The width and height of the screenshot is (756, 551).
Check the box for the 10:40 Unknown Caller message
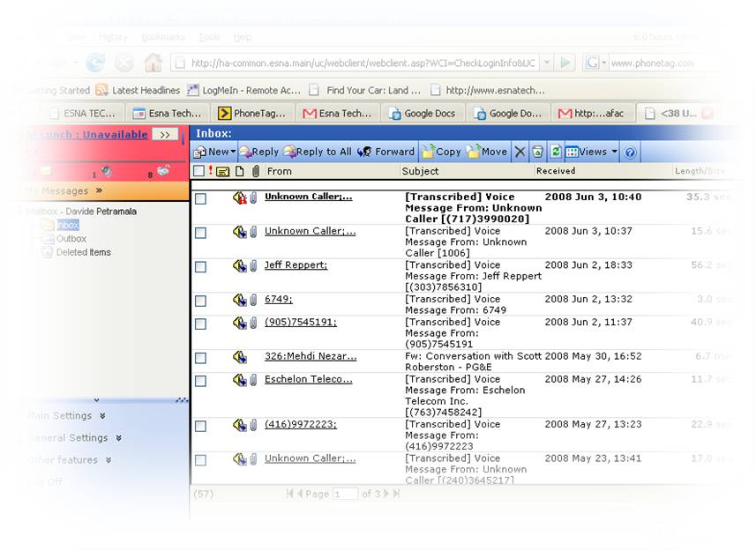(200, 199)
